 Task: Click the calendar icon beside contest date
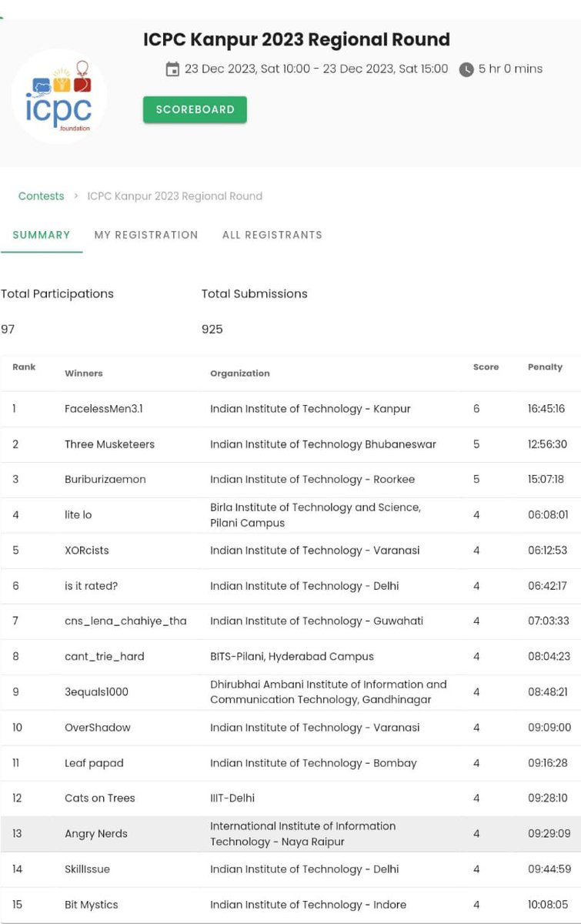(x=172, y=69)
